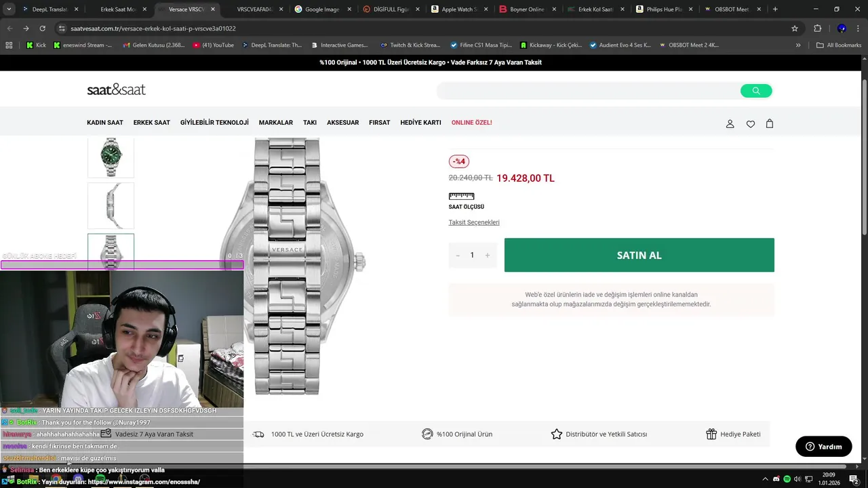The image size is (868, 488).
Task: Open the TAKI menu
Action: [310, 123]
